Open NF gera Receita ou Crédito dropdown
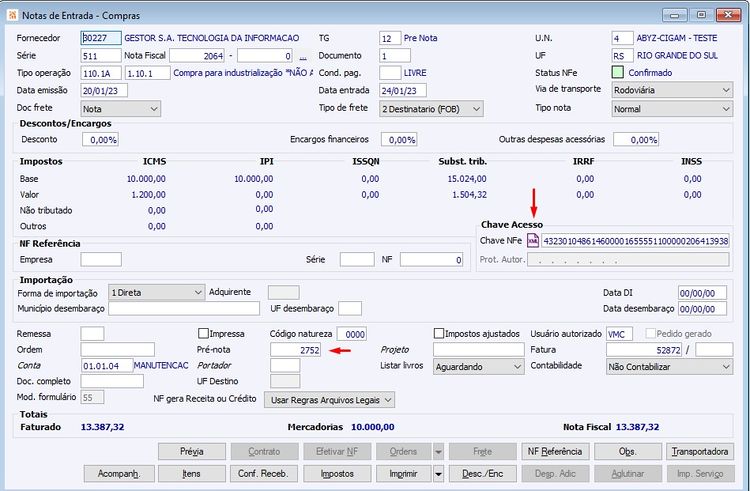 (330, 400)
